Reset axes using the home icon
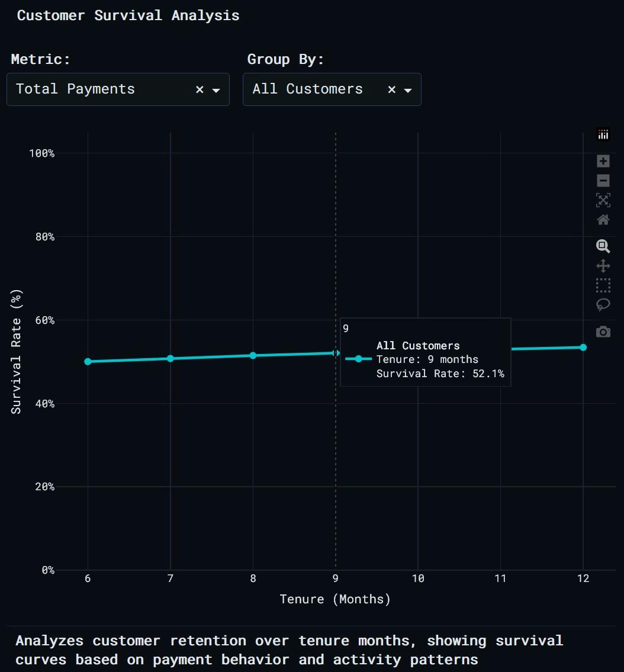 [603, 220]
